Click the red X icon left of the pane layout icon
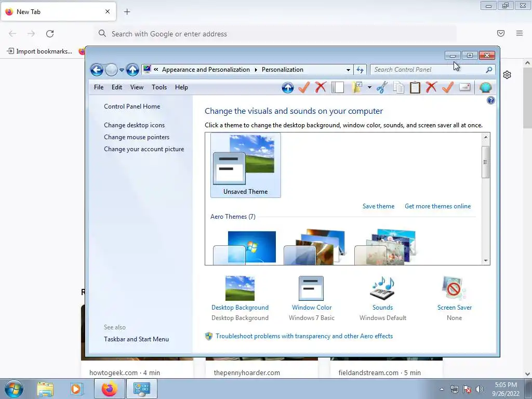Screen dimensions: 532x399 click(x=320, y=87)
